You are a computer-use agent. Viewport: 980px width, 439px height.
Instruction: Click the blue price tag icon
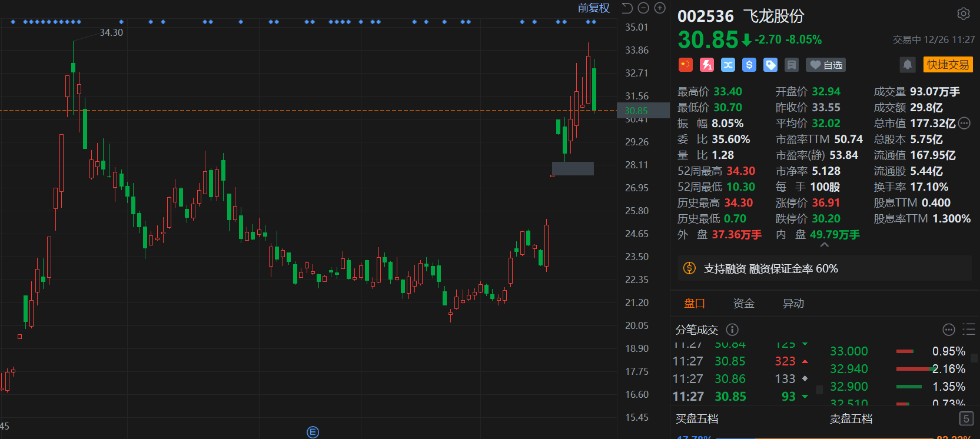coord(770,65)
